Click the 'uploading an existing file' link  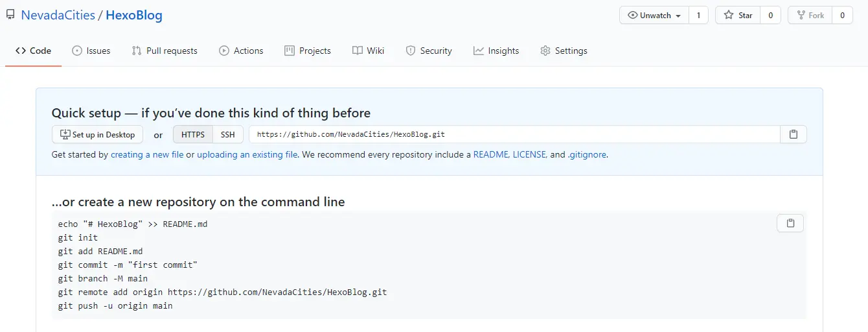tap(247, 155)
